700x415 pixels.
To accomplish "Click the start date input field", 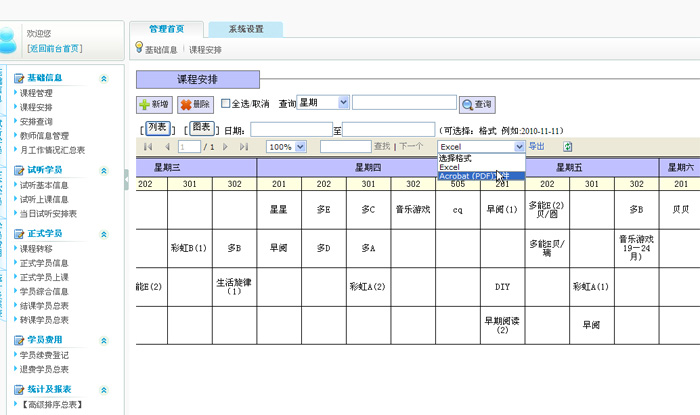I will (291, 129).
